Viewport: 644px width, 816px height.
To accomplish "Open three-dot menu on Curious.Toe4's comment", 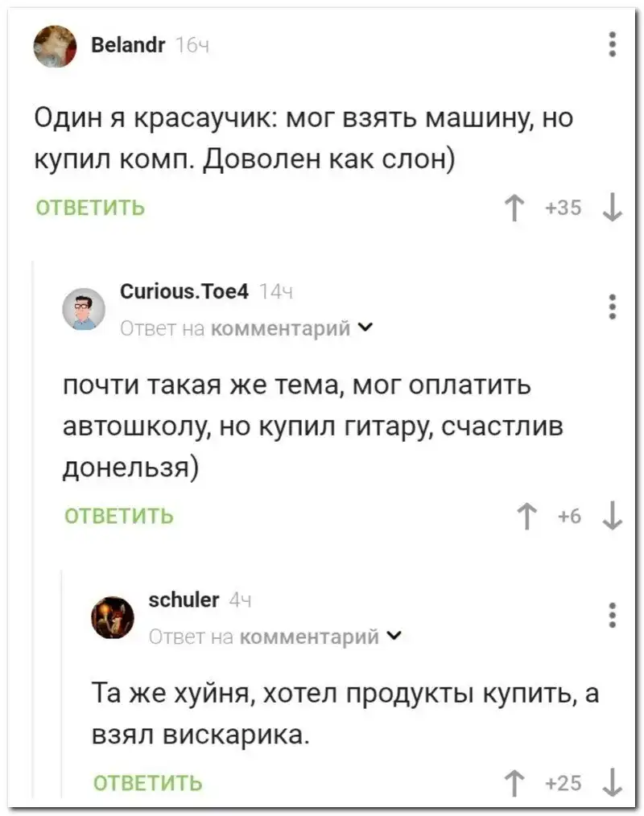I will tap(613, 307).
